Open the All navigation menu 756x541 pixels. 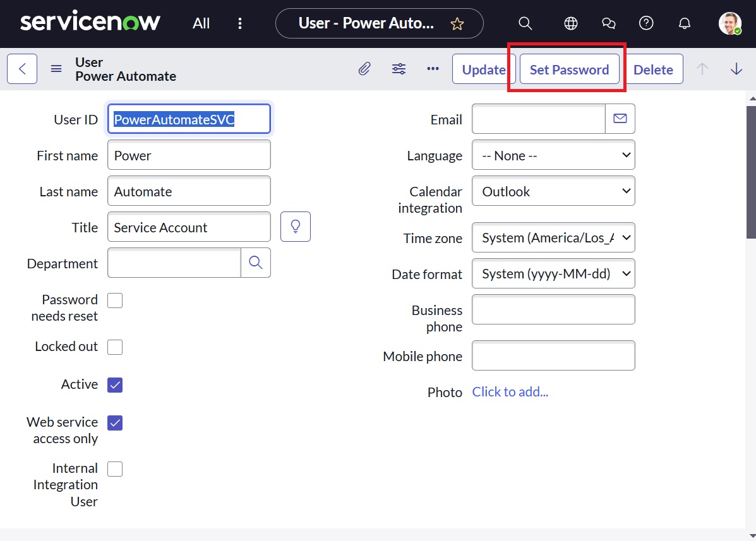click(201, 23)
